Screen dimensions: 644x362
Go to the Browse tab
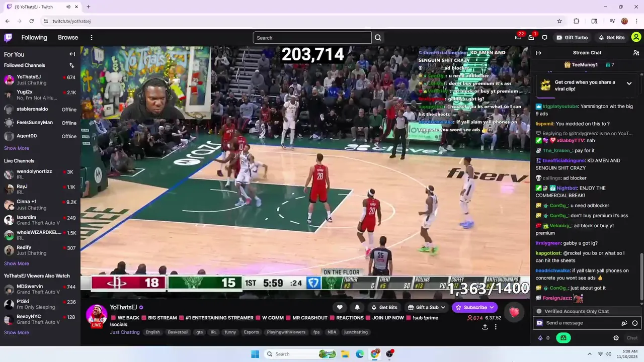coord(68,38)
